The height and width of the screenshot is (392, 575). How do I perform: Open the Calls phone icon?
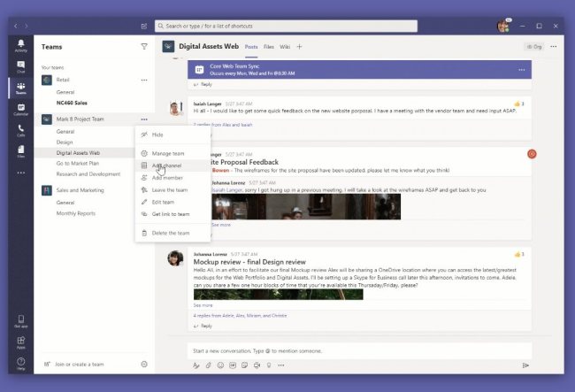[21, 130]
